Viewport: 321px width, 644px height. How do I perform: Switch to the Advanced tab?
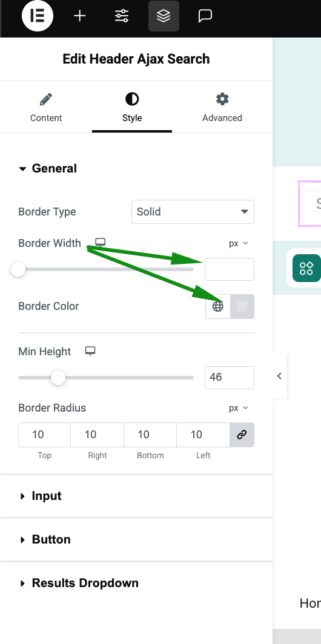[222, 107]
